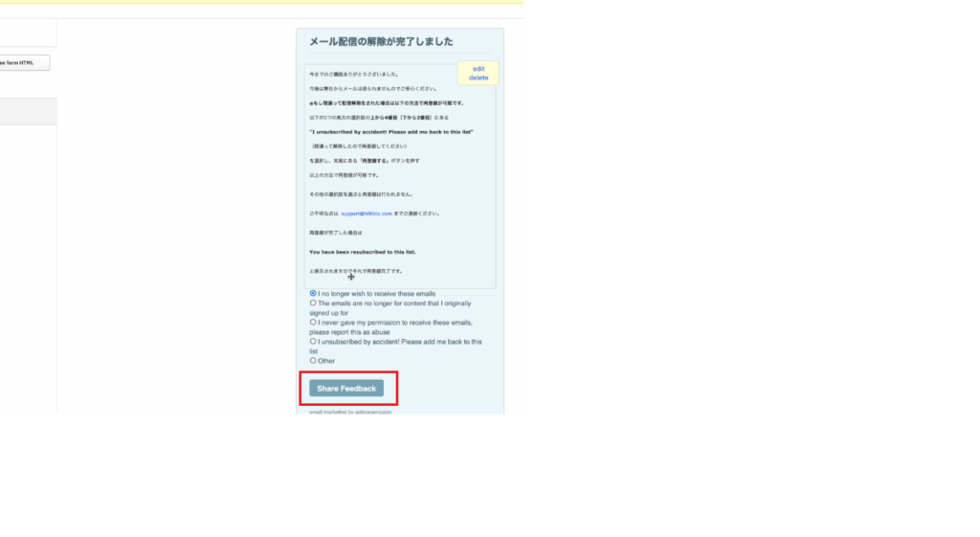
Task: Open the support@hiltinc.com email link
Action: tap(367, 213)
